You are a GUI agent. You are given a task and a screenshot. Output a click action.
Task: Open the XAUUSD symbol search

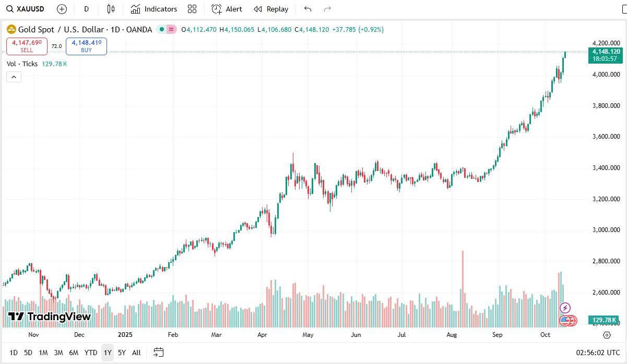26,9
